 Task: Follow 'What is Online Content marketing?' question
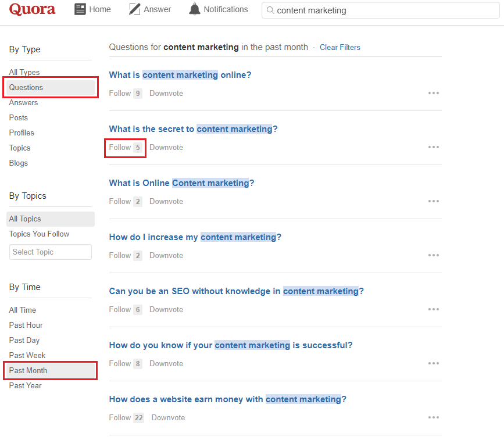point(126,201)
